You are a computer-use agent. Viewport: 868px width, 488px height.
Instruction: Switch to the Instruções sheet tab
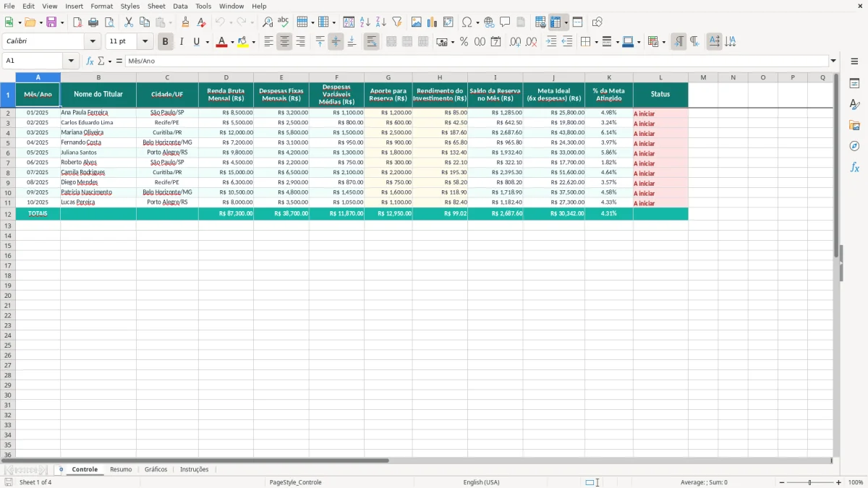pyautogui.click(x=194, y=469)
